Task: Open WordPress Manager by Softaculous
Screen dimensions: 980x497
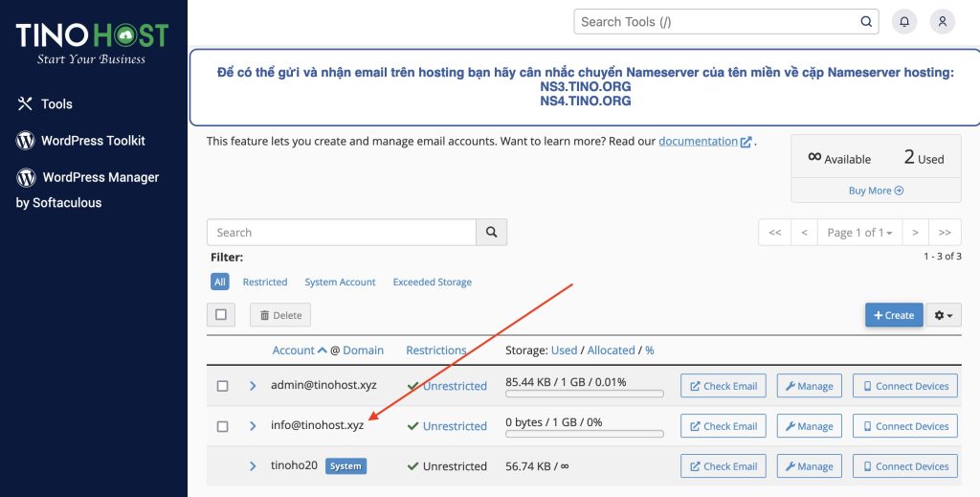Action: pyautogui.click(x=87, y=190)
